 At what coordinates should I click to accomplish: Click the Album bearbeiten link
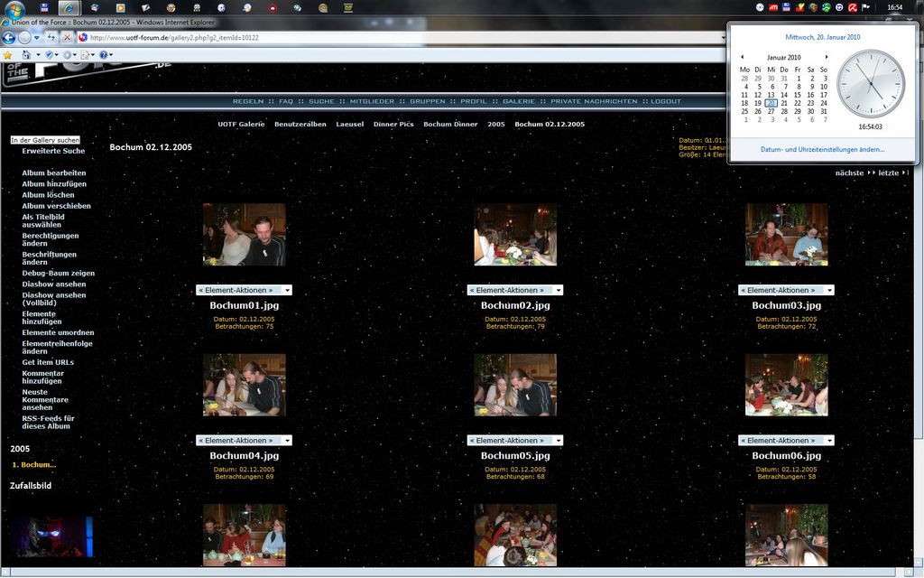point(54,172)
